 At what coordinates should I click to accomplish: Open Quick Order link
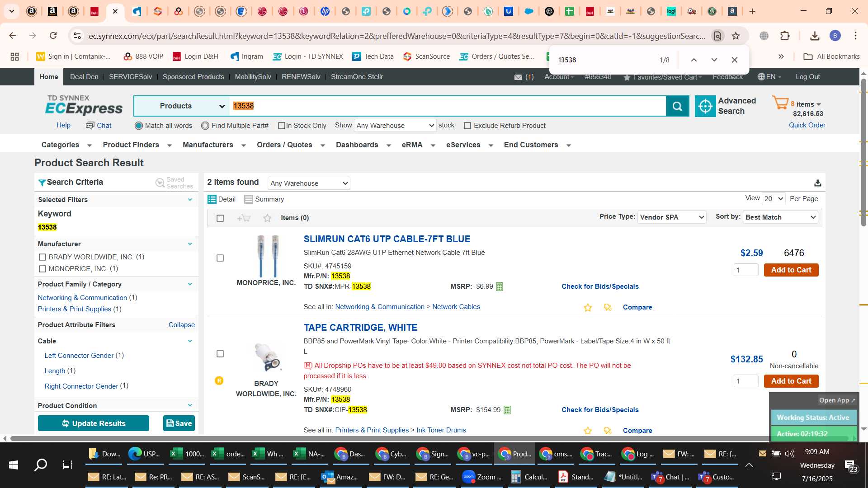807,125
